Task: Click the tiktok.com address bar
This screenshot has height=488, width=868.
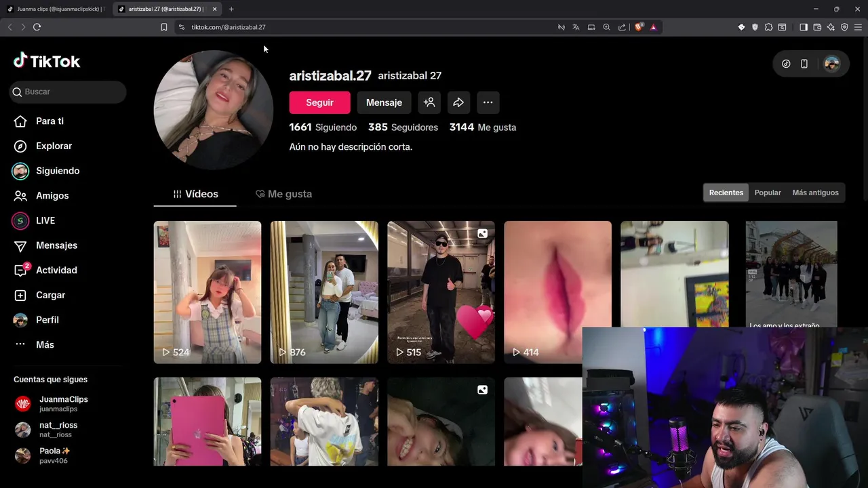Action: (366, 27)
